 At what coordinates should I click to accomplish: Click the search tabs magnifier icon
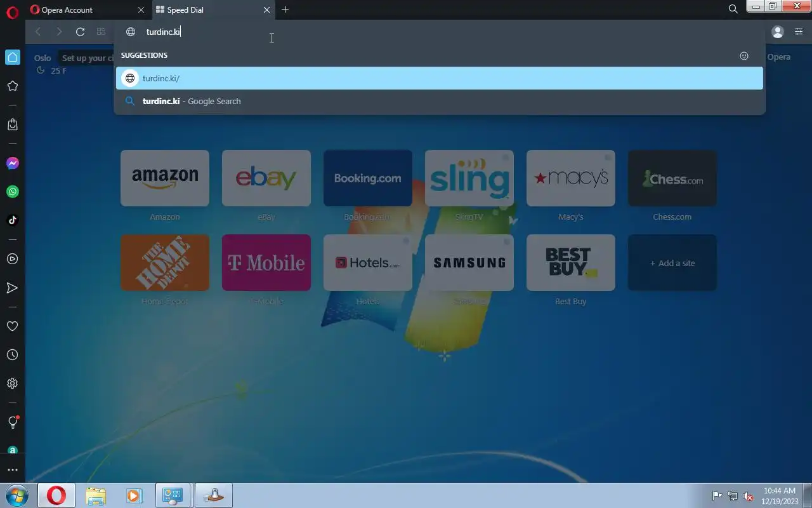click(733, 10)
